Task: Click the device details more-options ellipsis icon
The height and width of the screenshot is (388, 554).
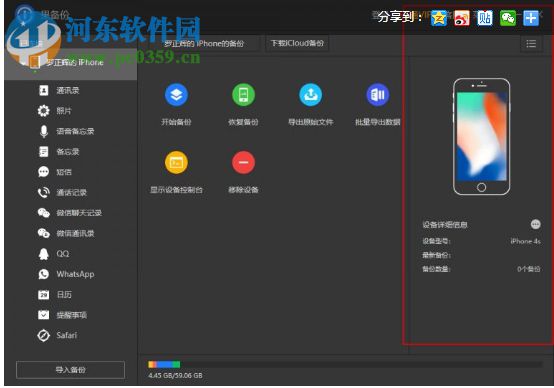Action: 535,224
